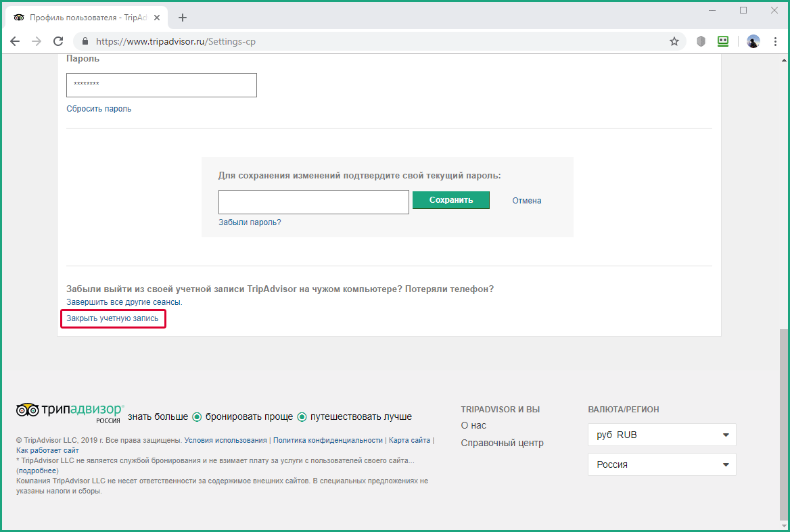
Task: Click the подробнее link in footer
Action: pos(39,470)
